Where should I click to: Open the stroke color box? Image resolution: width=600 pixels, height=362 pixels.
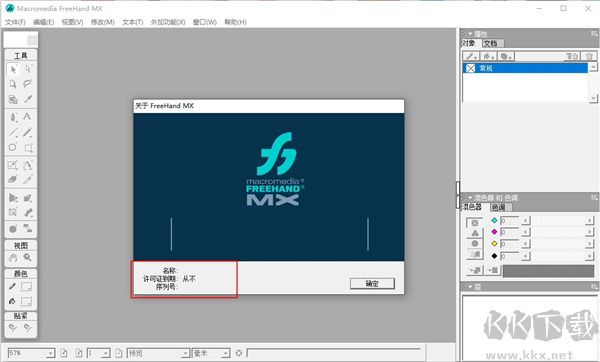pyautogui.click(x=27, y=286)
